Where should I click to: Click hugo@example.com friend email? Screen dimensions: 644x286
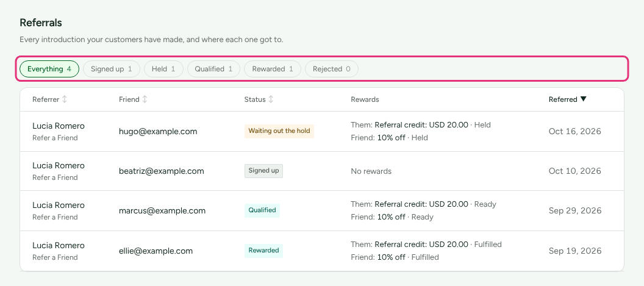[158, 132]
